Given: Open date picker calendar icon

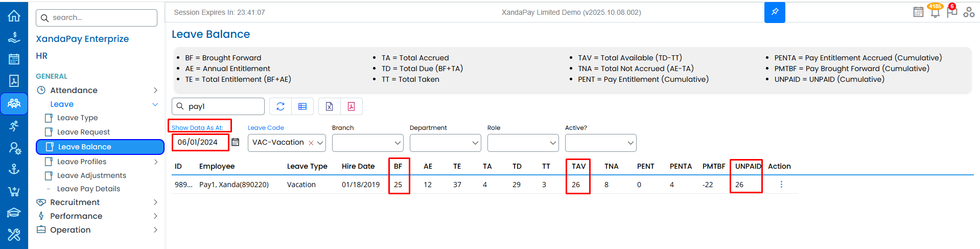Looking at the screenshot, I should pos(236,142).
